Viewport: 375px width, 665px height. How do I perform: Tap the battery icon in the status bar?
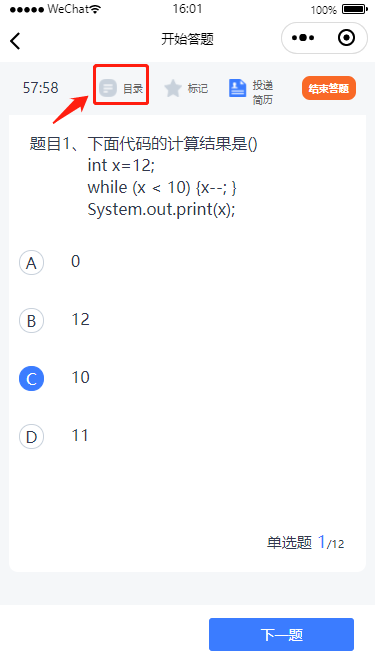tap(355, 9)
